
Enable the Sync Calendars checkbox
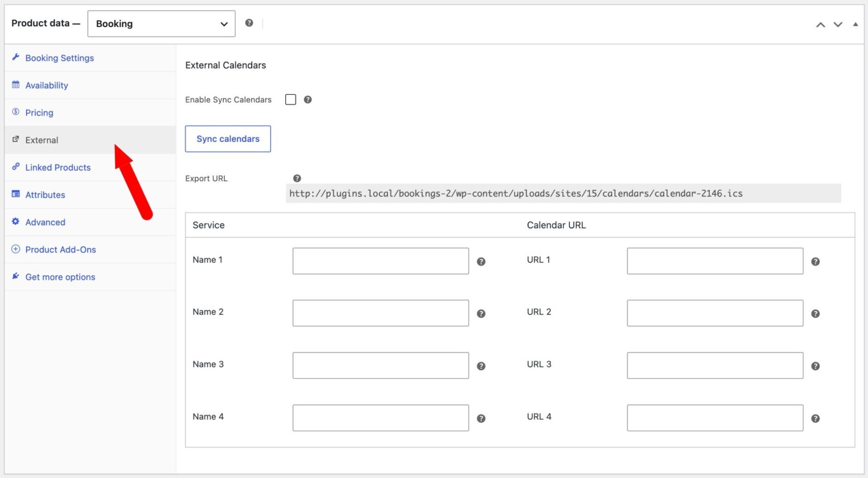click(x=290, y=99)
